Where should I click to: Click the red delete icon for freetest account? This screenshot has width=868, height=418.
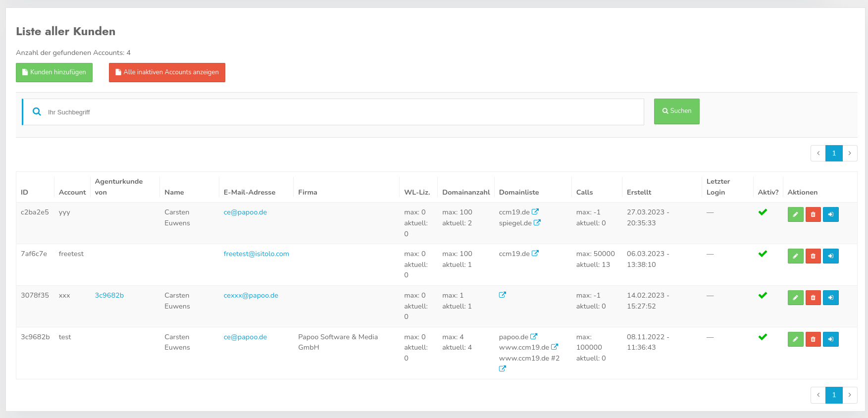tap(813, 256)
